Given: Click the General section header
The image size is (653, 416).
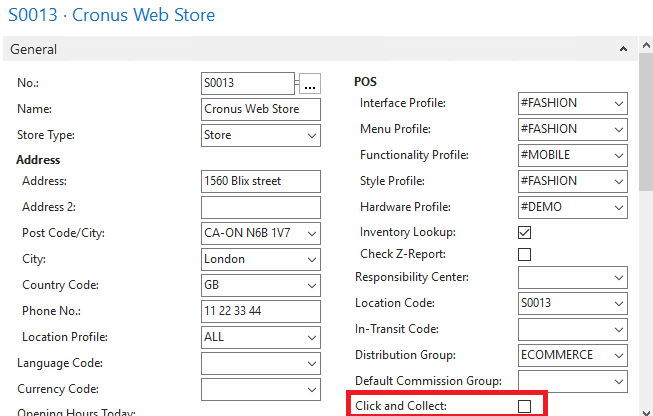Looking at the screenshot, I should pyautogui.click(x=320, y=49).
